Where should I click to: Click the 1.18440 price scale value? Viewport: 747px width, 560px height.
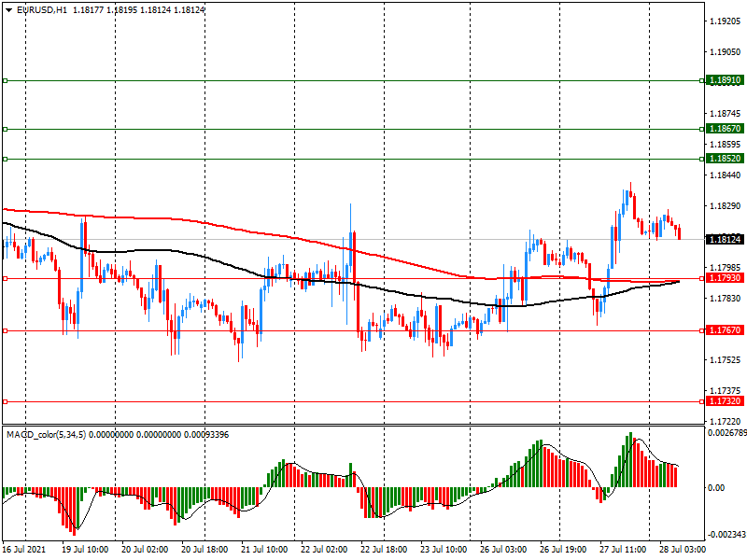(726, 175)
